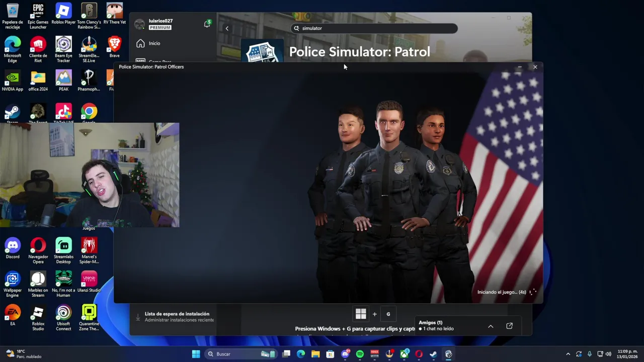Open RV There Yet desktop icon
The width and height of the screenshot is (644, 362).
115,14
